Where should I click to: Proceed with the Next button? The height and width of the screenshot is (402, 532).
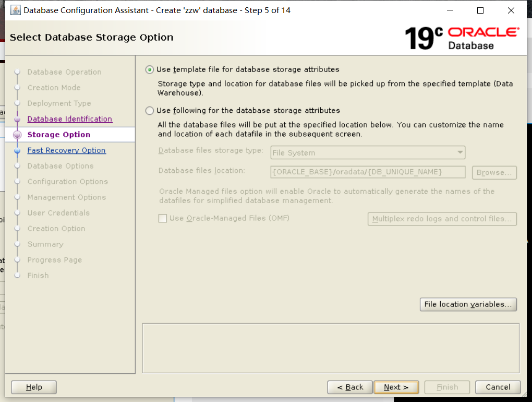(396, 387)
